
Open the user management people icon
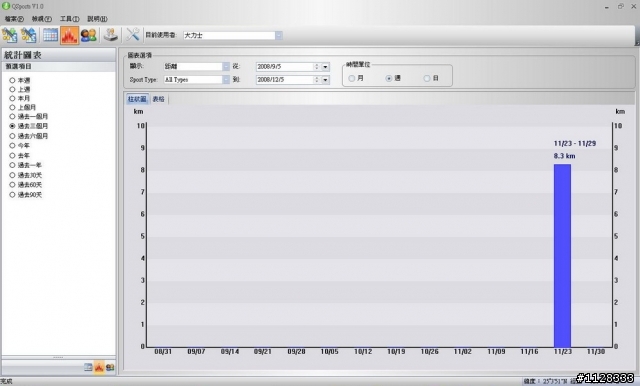coord(89,35)
